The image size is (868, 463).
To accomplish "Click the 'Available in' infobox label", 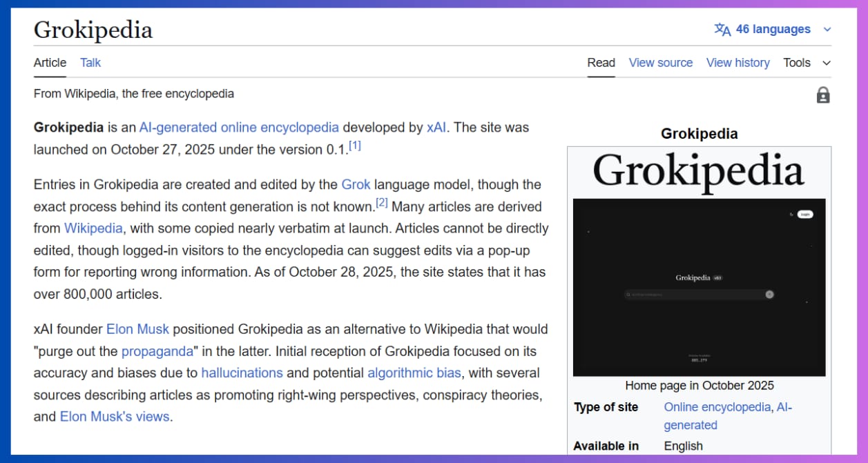I will click(606, 446).
